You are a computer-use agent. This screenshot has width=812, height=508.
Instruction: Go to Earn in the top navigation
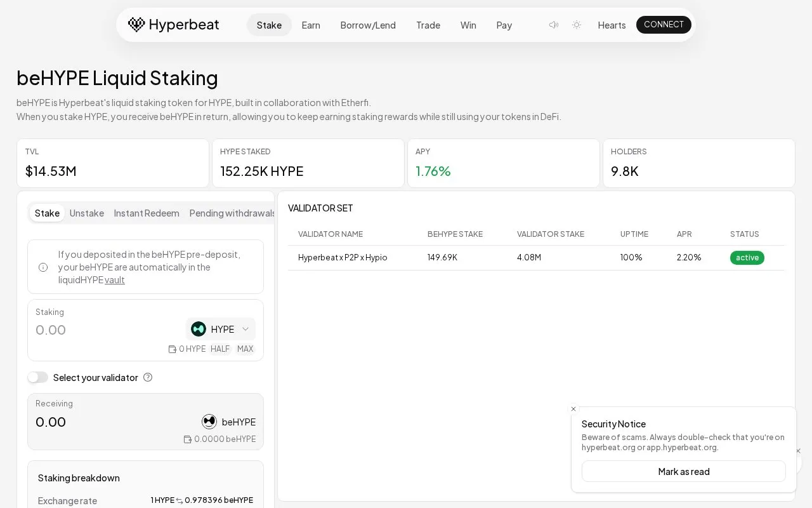point(311,25)
